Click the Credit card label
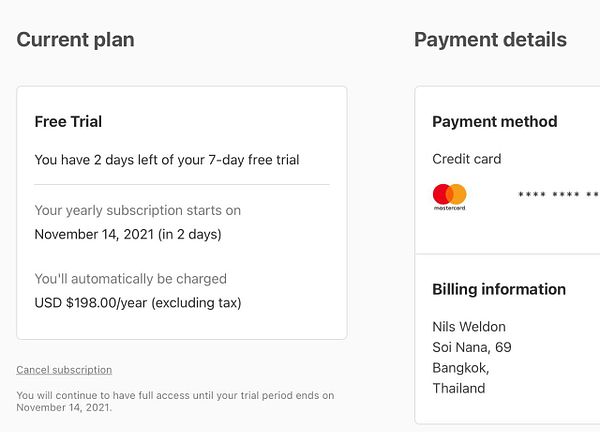This screenshot has height=432, width=600. (466, 159)
